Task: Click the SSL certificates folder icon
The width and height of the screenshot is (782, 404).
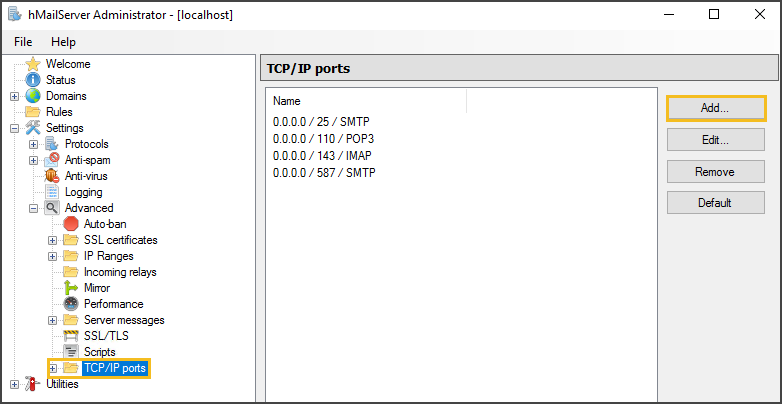Action: pos(71,240)
